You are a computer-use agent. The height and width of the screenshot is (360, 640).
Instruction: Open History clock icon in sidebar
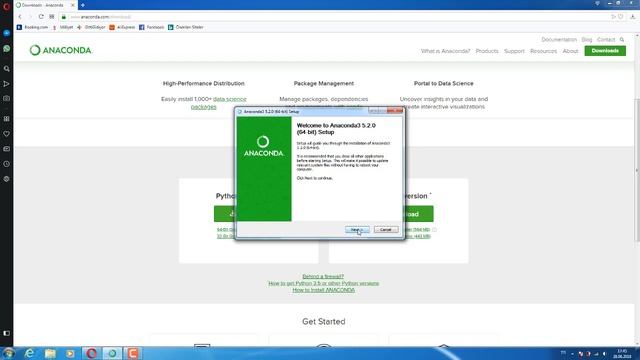point(7,164)
